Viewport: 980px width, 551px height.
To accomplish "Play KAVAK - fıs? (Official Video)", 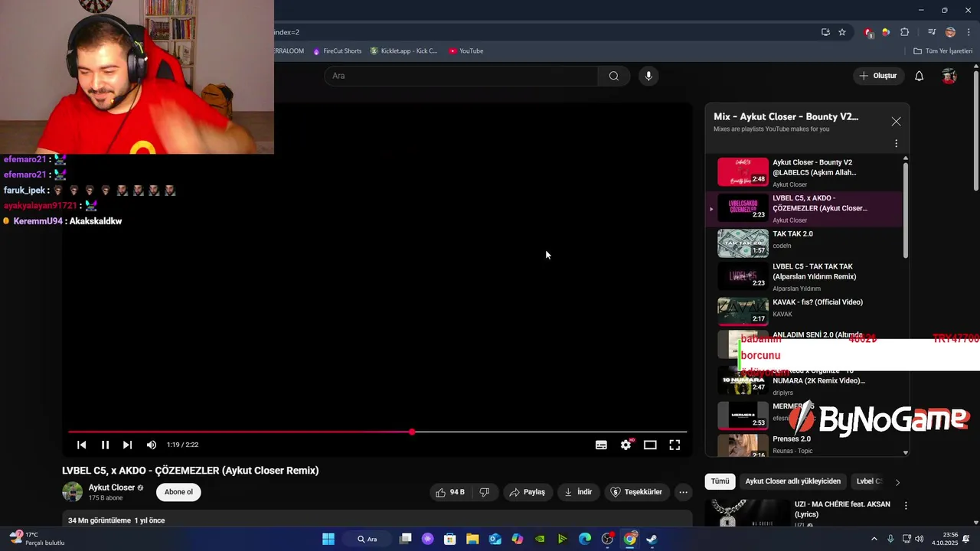I will click(805, 310).
